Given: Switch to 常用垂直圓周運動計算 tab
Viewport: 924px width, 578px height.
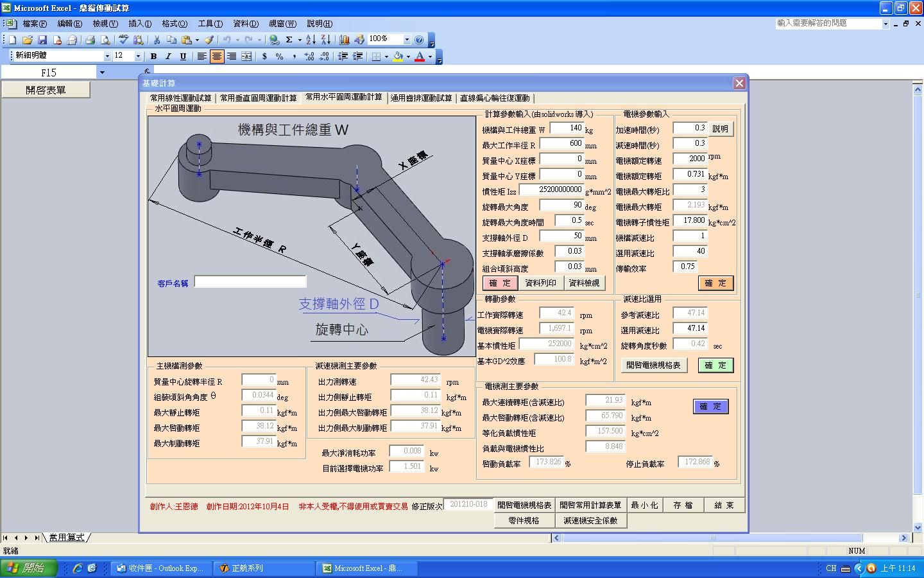Looking at the screenshot, I should 259,98.
